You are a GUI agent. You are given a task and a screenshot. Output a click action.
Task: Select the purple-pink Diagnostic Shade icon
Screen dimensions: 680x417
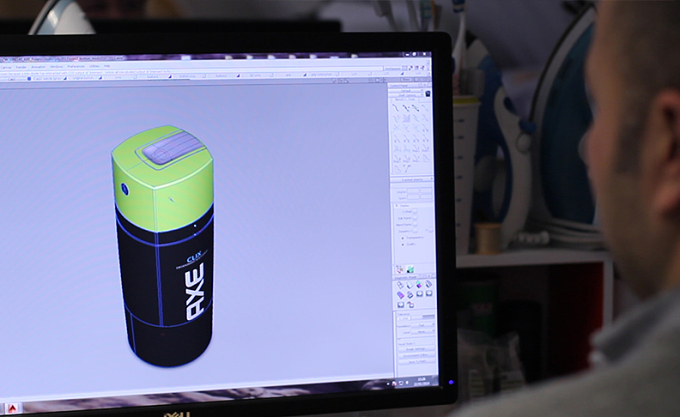click(400, 295)
